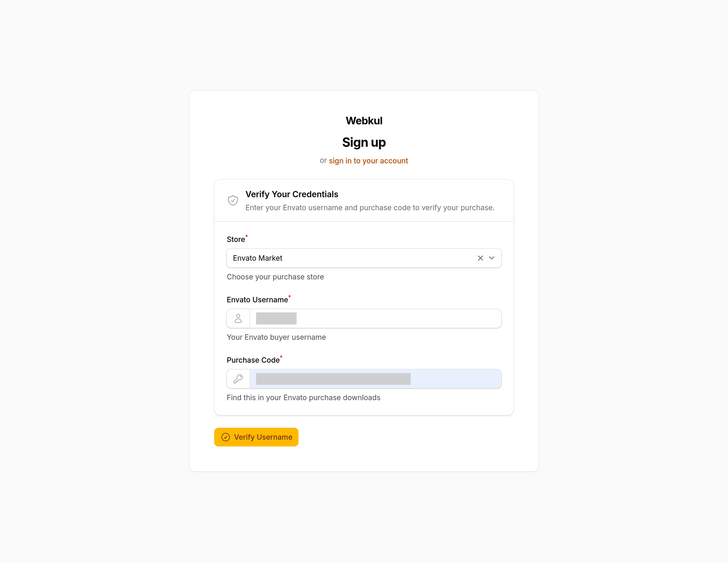Click the Find this in your Envato purchase downloads hint
Viewport: 728px width, 562px height.
[x=303, y=397]
